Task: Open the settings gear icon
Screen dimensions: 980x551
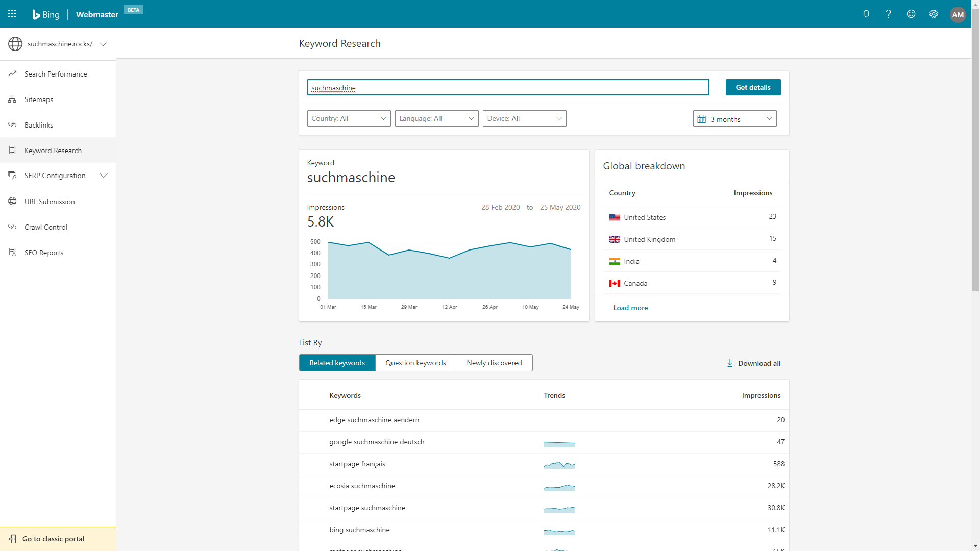Action: 934,14
